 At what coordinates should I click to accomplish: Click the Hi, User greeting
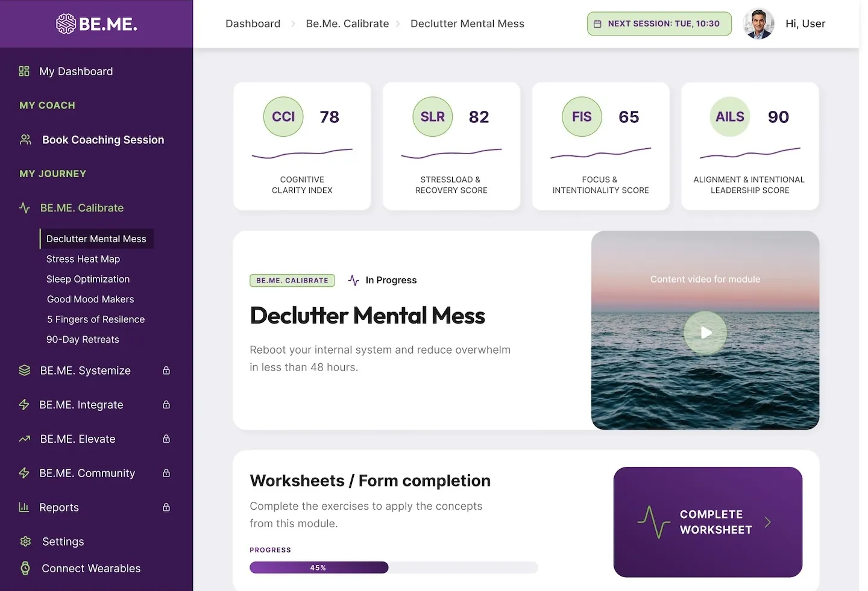pos(805,24)
